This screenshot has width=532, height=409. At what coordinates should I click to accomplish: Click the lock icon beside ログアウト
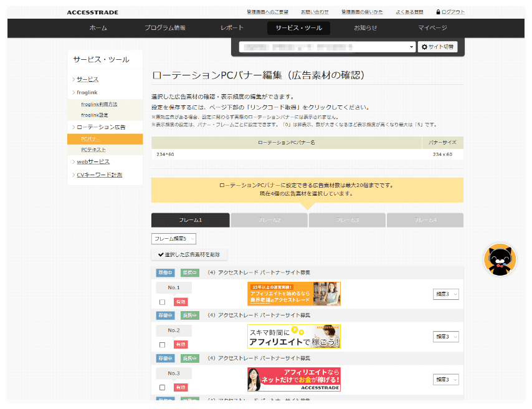pyautogui.click(x=438, y=12)
